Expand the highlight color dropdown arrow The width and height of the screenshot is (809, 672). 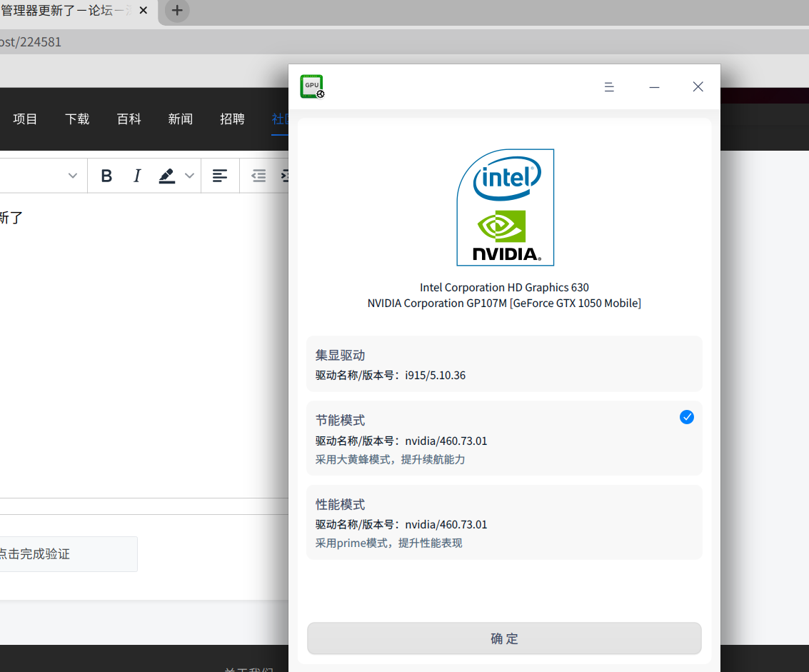189,176
